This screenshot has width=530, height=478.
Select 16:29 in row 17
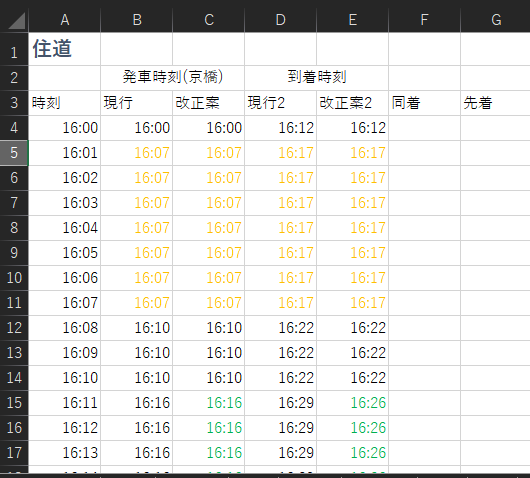(x=281, y=453)
